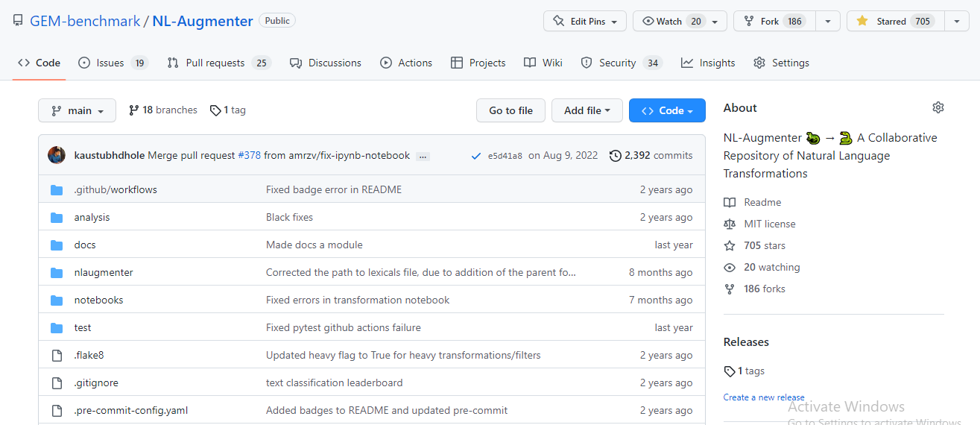
Task: Click Create a new release link
Action: 764,397
